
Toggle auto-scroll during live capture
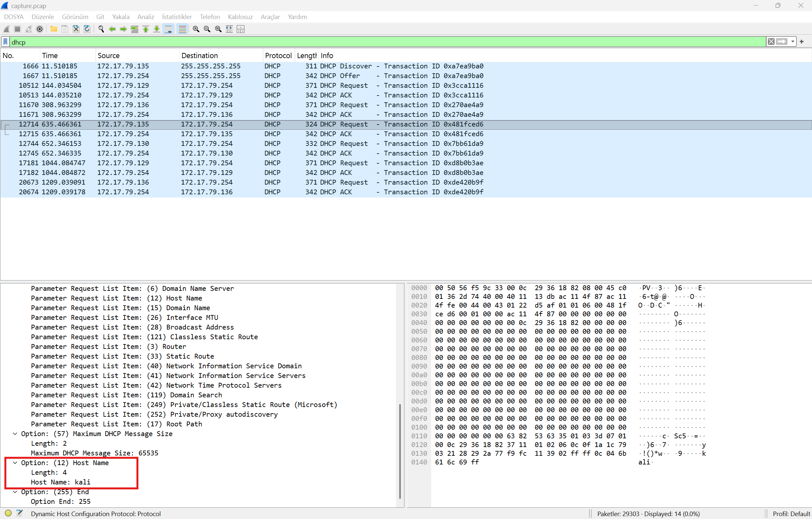(168, 29)
